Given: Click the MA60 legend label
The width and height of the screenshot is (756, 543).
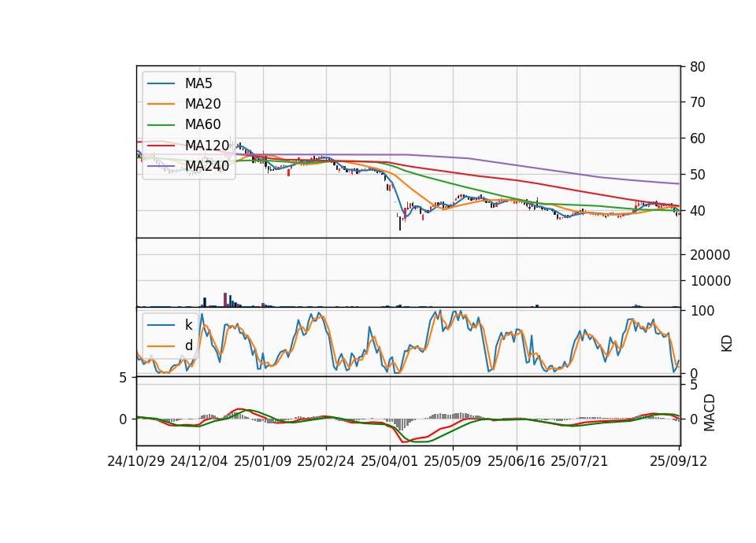Looking at the screenshot, I should click(202, 125).
